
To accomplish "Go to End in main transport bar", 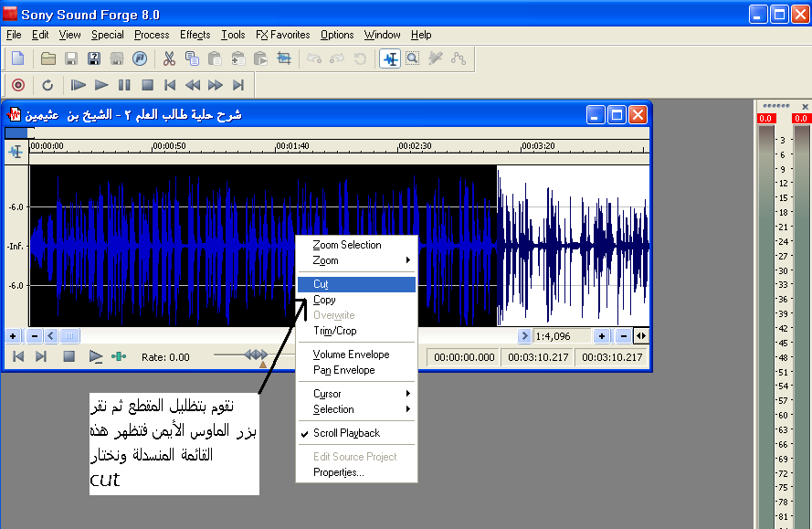I will (x=238, y=85).
